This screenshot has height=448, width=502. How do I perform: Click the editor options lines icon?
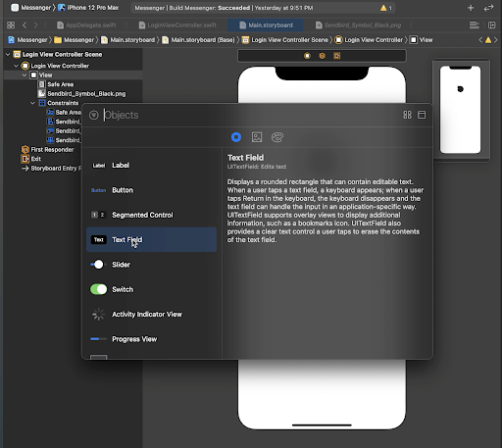(x=474, y=25)
